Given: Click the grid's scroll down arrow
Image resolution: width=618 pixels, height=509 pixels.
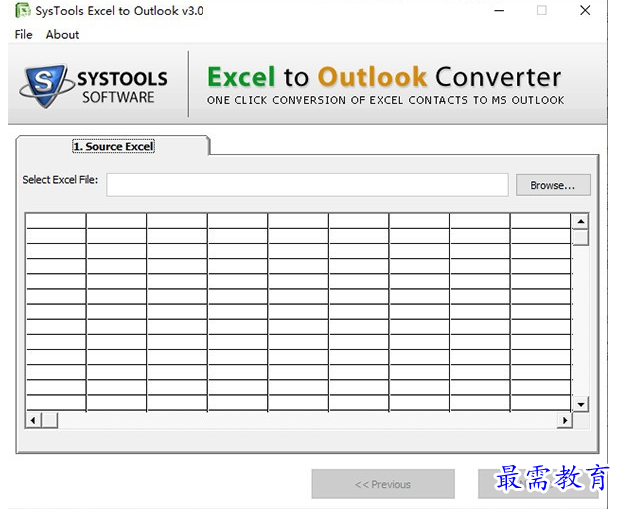Looking at the screenshot, I should pos(581,404).
